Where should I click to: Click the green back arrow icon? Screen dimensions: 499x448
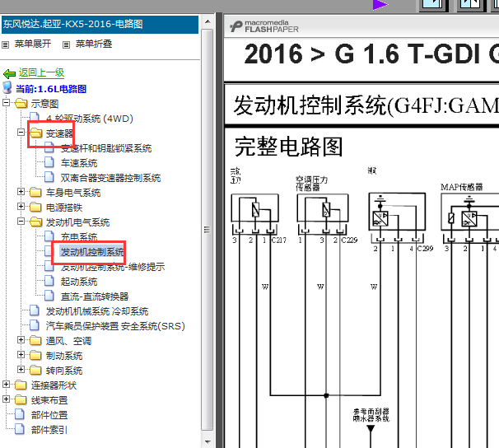click(x=10, y=74)
